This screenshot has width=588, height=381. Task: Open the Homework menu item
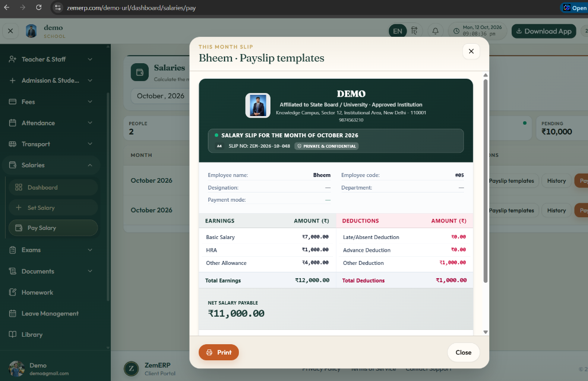tap(51, 293)
